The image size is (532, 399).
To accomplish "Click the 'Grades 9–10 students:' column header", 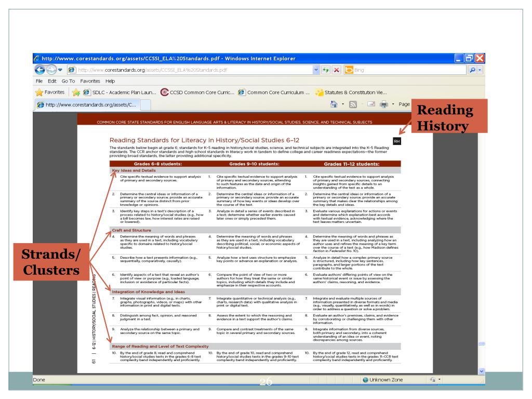I will click(x=254, y=164).
